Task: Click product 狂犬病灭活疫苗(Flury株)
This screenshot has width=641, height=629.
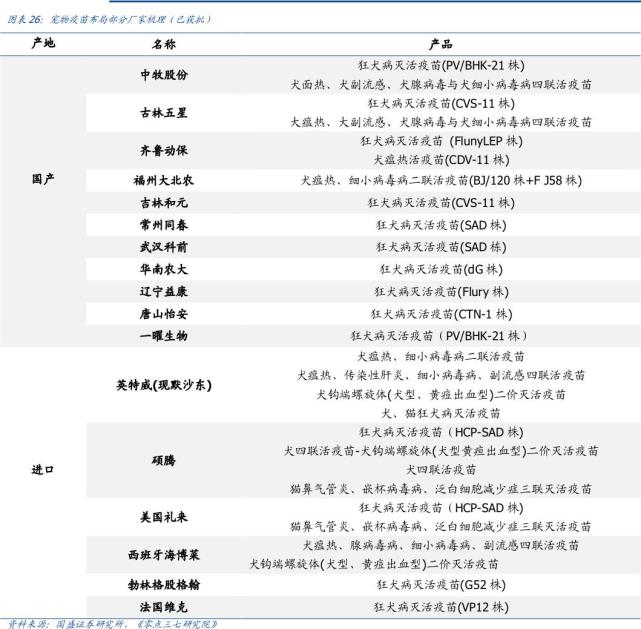Action: [x=441, y=291]
